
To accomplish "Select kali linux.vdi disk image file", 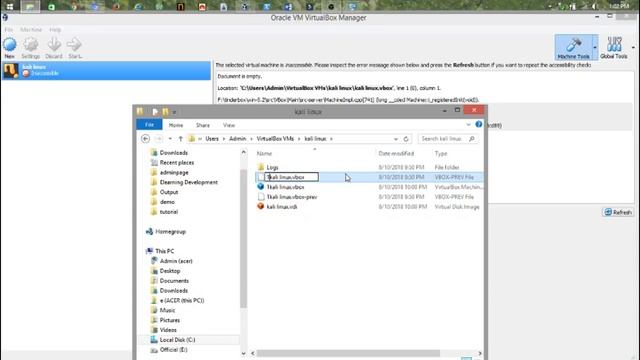I will tap(282, 207).
